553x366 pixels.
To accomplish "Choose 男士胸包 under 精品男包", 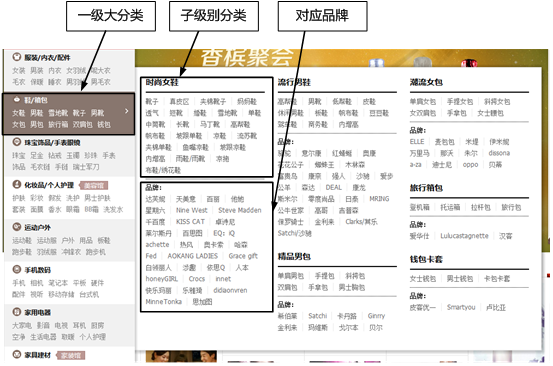I will pos(352,288).
